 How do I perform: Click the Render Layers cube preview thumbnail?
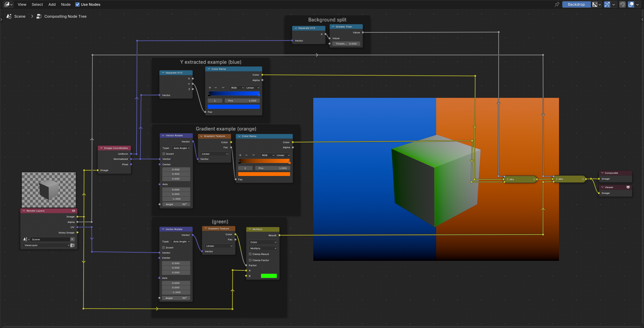pos(49,190)
